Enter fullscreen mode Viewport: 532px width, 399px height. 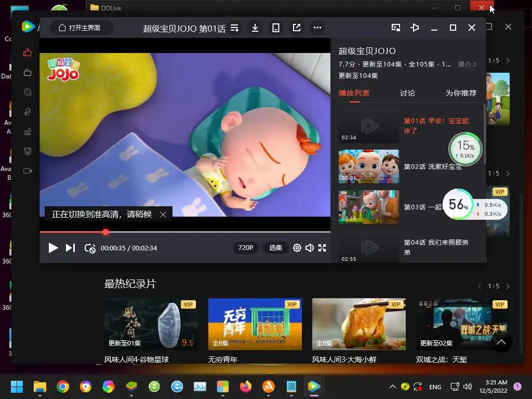tap(322, 248)
